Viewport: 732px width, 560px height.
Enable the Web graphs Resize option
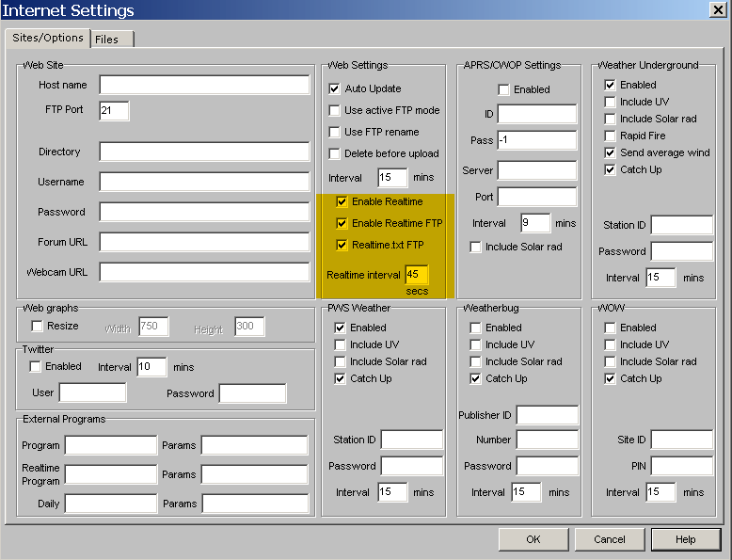point(38,326)
